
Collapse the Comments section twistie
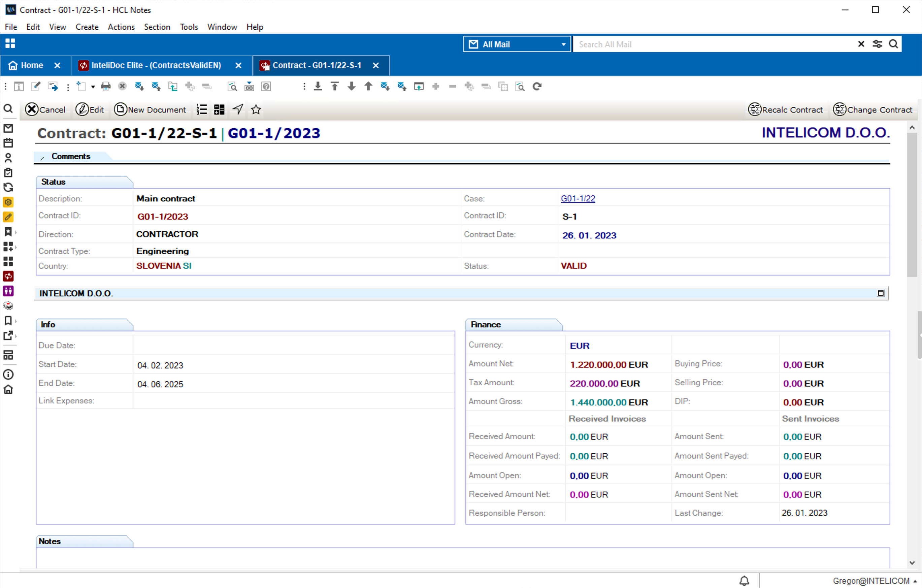[42, 157]
